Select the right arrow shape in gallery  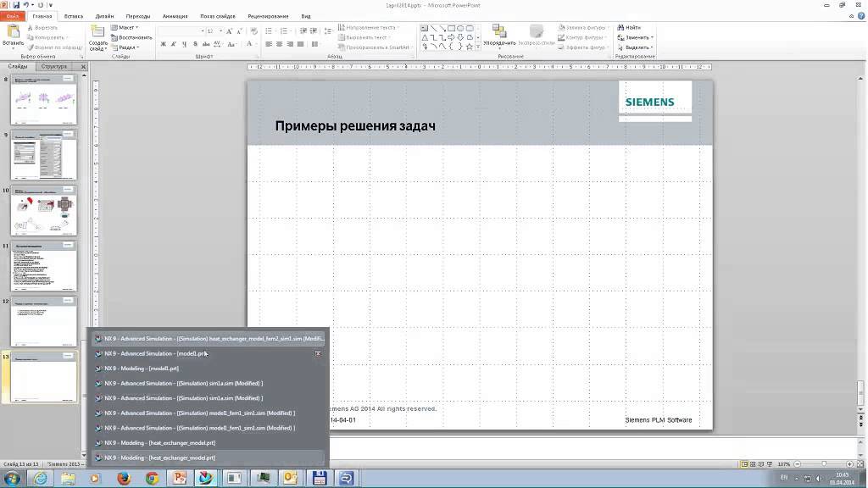point(452,37)
